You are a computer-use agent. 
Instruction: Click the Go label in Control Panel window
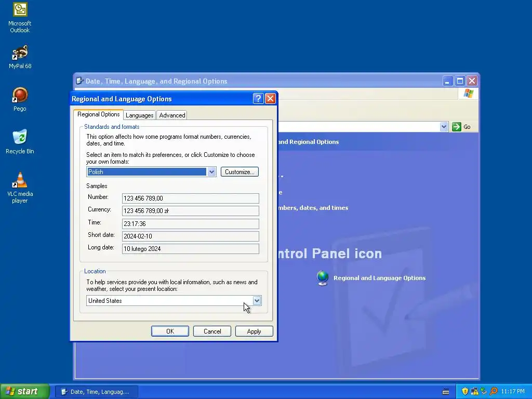coord(467,127)
